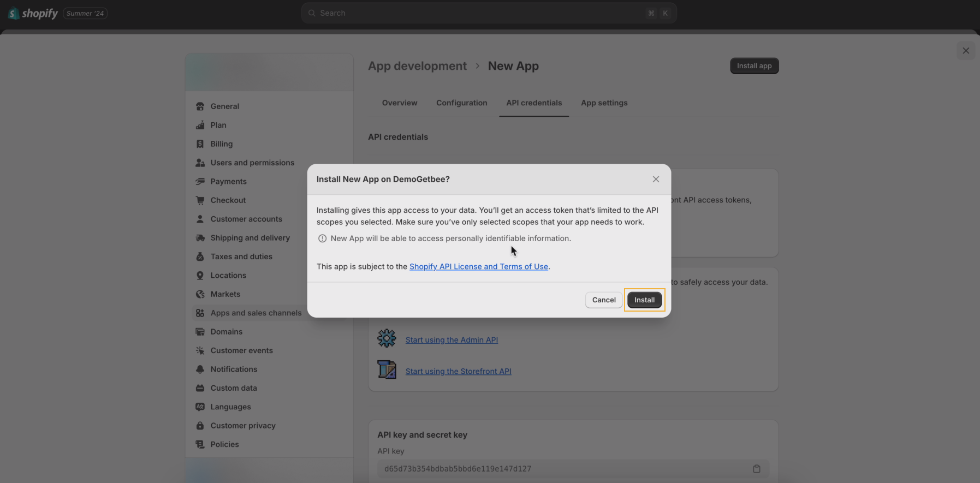
Task: Click the 'API credentials' section heading
Action: [398, 137]
